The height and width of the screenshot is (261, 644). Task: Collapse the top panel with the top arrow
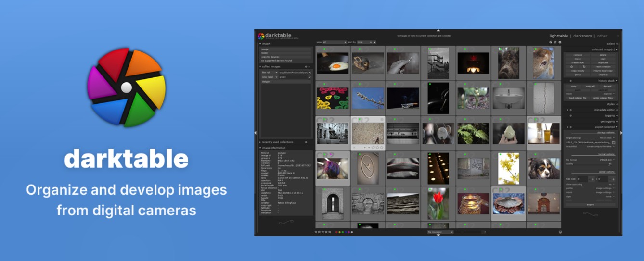[438, 30]
